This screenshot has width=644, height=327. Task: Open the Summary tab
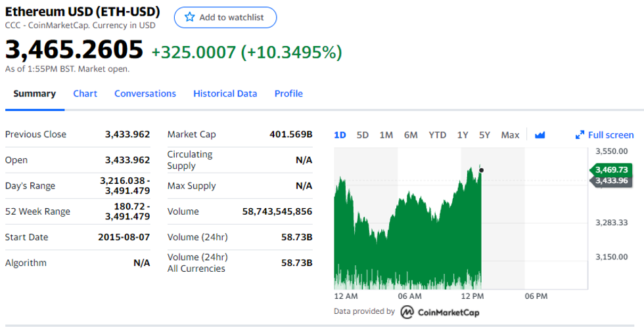click(x=34, y=94)
